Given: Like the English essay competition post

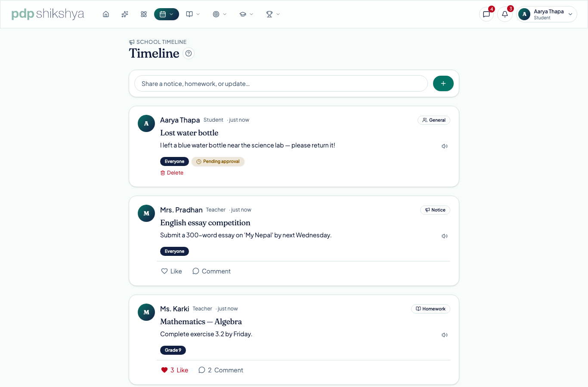Looking at the screenshot, I should tap(171, 271).
